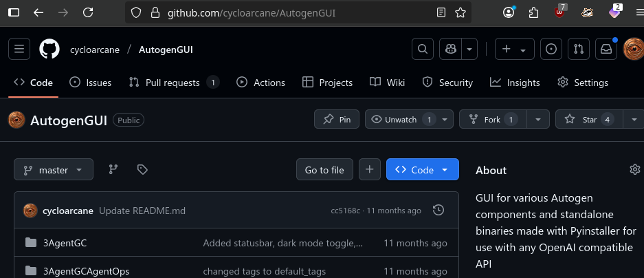
Task: View site security lock information
Action: click(x=155, y=13)
